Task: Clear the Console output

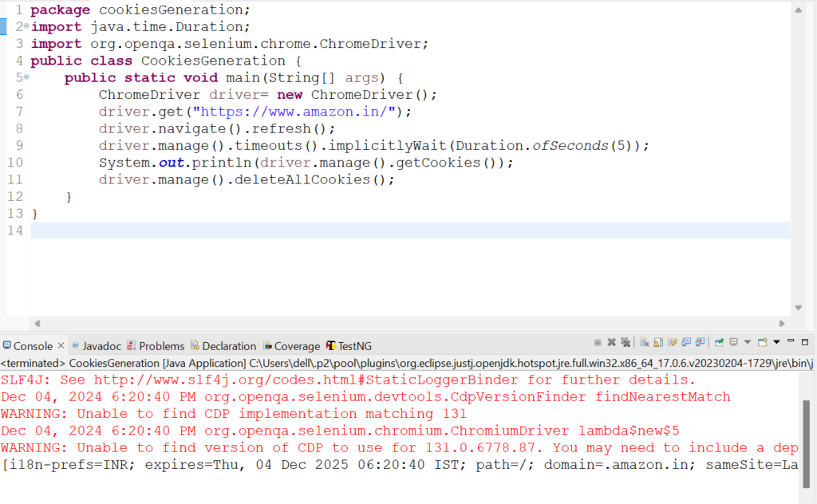Action: point(645,343)
